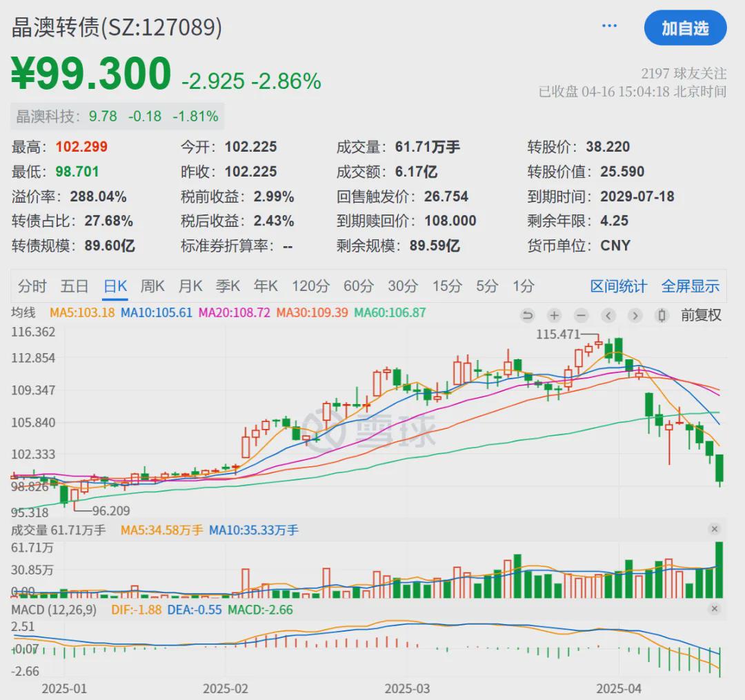This screenshot has width=745, height=700.
Task: Select the 15分 interval tab
Action: tap(447, 286)
